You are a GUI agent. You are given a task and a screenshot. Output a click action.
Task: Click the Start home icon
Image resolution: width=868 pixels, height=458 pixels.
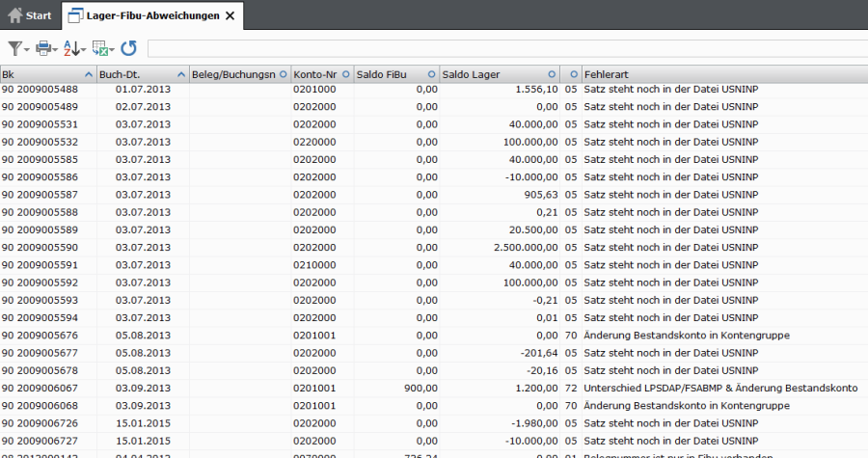[x=14, y=15]
